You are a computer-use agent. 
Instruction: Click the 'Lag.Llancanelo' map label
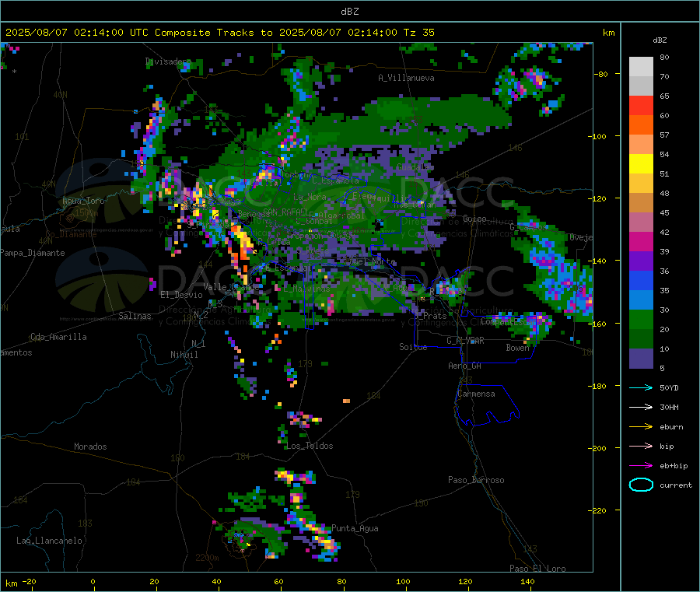(49, 541)
